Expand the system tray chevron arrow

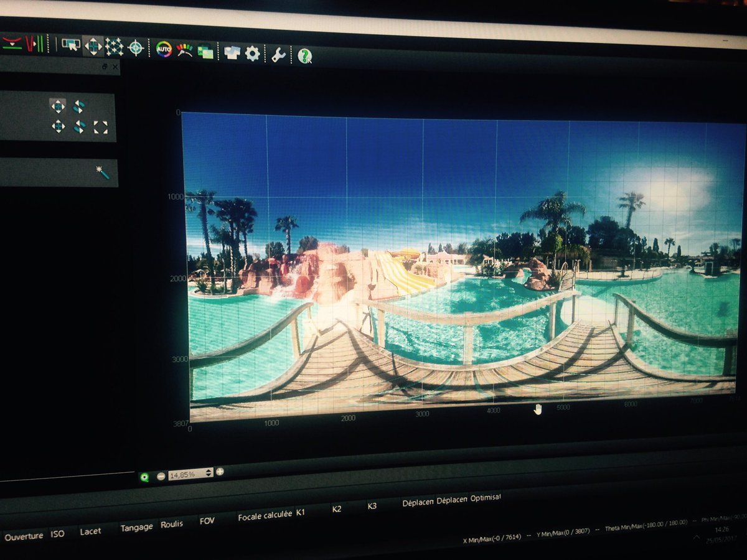698,537
